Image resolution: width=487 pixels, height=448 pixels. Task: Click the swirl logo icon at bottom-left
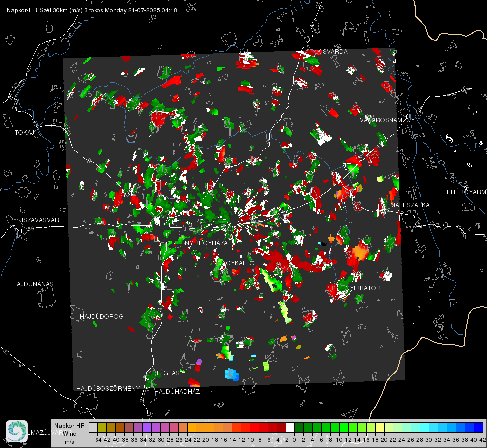[x=17, y=431]
